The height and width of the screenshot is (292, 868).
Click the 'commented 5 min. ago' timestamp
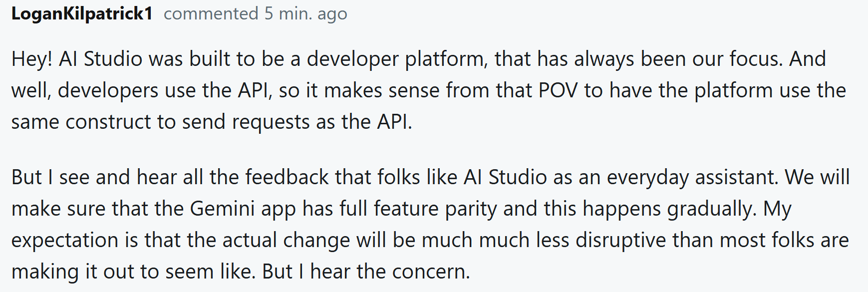pos(256,14)
